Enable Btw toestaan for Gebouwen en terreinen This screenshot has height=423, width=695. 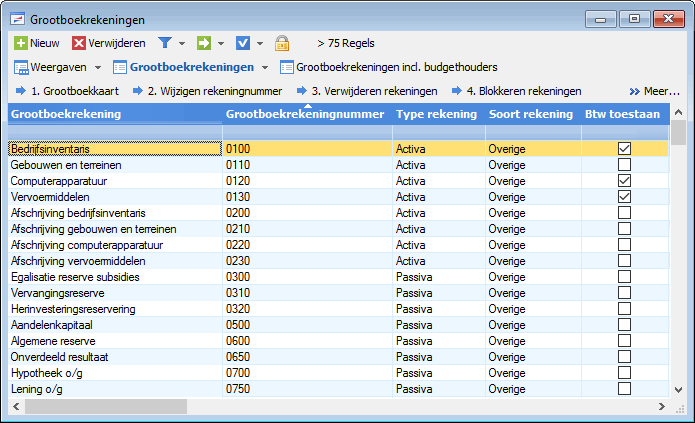tap(624, 164)
